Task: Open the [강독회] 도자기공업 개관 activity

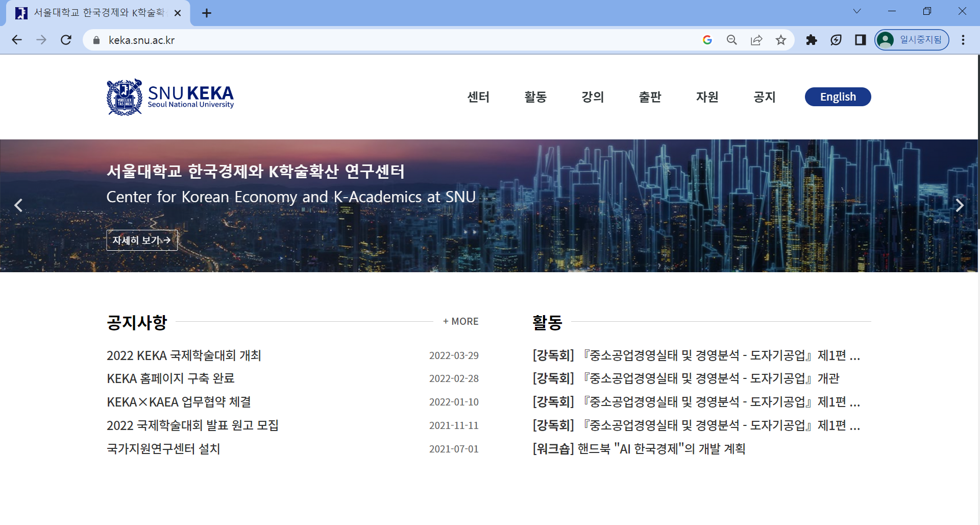Action: coord(686,378)
